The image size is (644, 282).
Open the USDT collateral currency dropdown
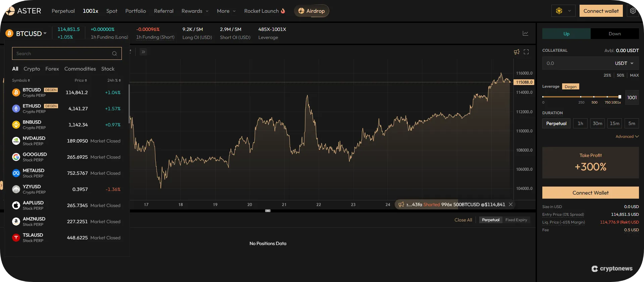tap(624, 63)
